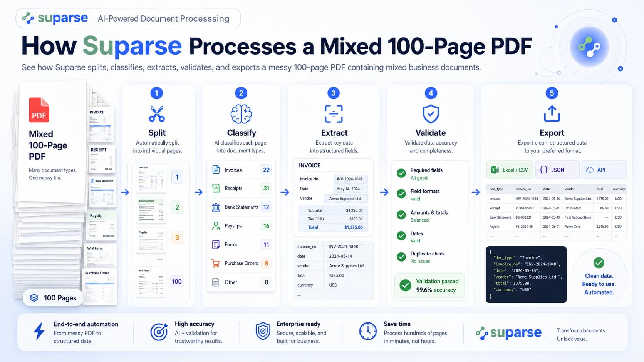
Task: Click the INV-2024-1048 invoice number field
Action: (350, 179)
